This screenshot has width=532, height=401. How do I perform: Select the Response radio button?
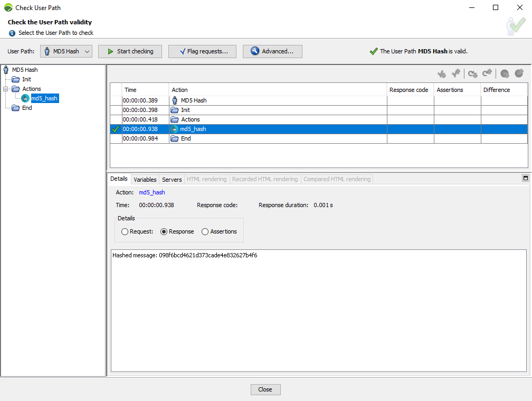[164, 231]
